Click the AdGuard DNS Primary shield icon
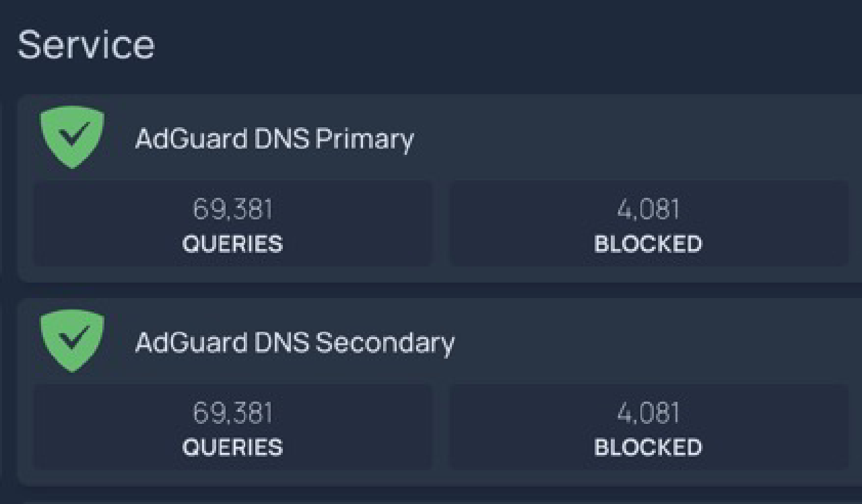This screenshot has height=504, width=862. point(72,138)
